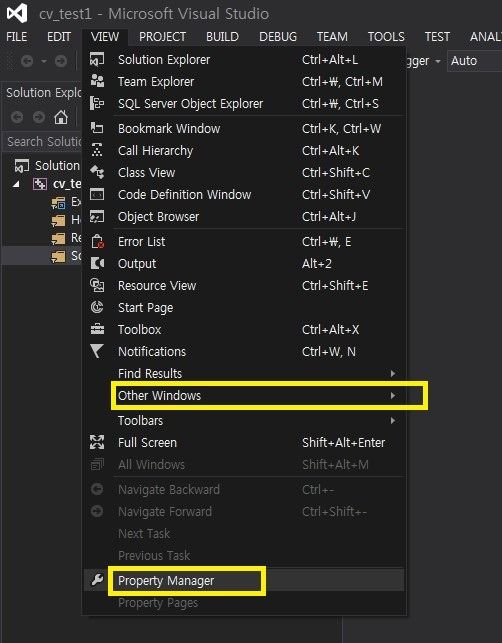
Task: Open the navigate backward history dropdown
Action: pos(43,62)
